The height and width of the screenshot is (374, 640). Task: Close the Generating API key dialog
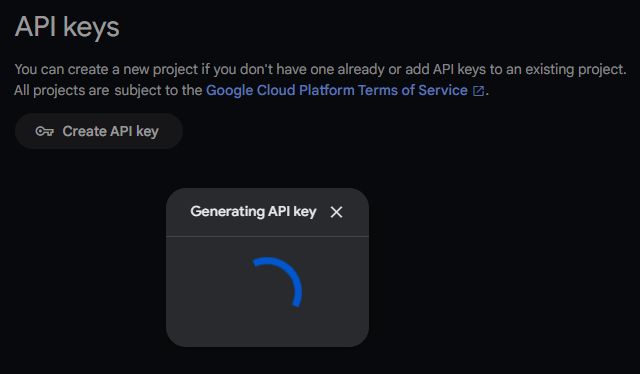click(336, 212)
